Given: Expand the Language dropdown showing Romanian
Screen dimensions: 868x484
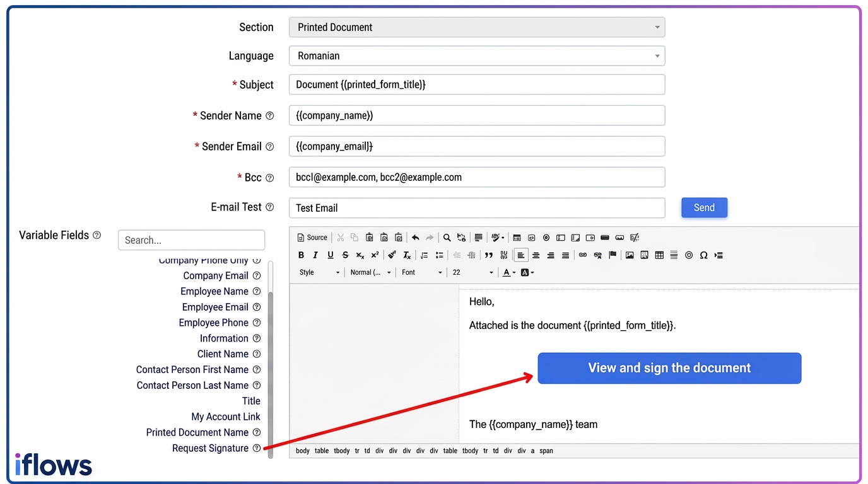Looking at the screenshot, I should 477,55.
